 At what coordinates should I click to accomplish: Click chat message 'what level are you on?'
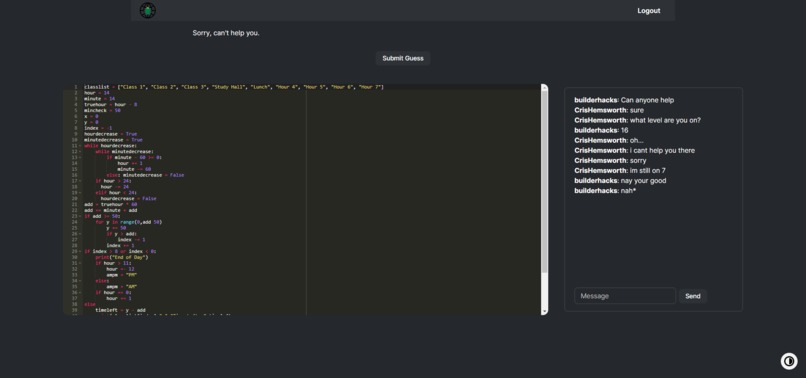[665, 120]
